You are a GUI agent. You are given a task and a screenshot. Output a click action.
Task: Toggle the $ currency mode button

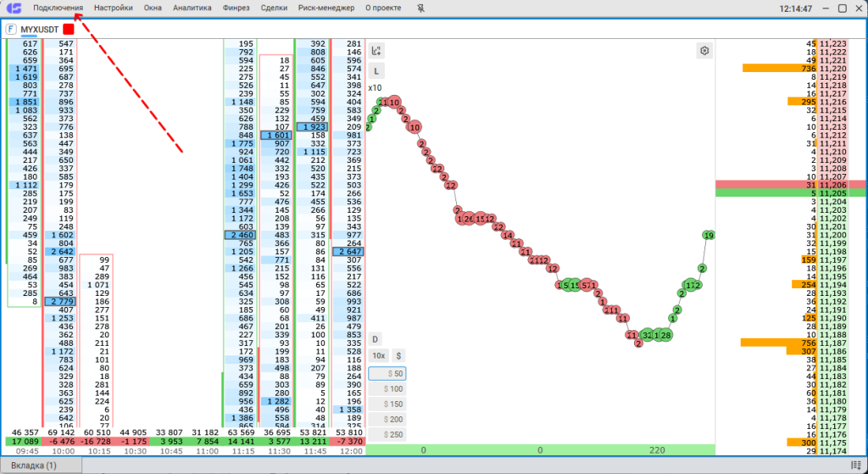[398, 356]
